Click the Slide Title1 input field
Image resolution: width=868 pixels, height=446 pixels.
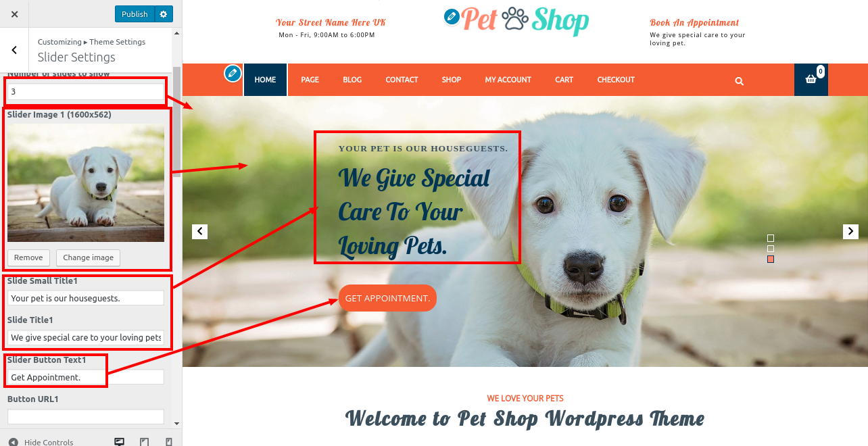click(x=86, y=337)
